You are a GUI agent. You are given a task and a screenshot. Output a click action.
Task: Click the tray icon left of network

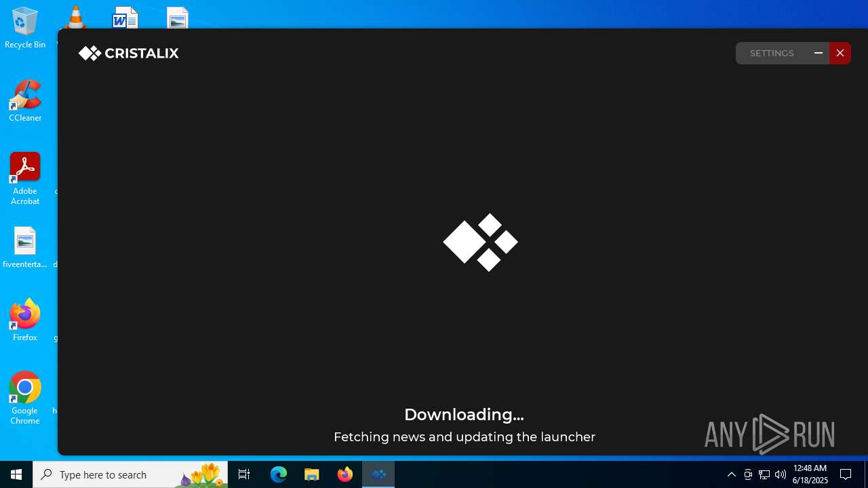pyautogui.click(x=748, y=474)
